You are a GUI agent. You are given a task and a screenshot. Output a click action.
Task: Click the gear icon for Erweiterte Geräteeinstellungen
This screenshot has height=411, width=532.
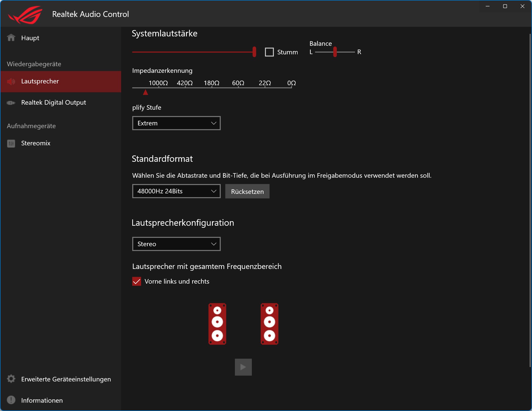(11, 379)
